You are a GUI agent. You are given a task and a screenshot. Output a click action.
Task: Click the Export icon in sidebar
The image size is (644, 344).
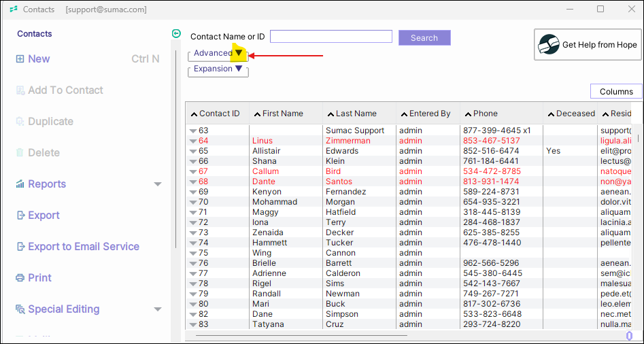20,216
